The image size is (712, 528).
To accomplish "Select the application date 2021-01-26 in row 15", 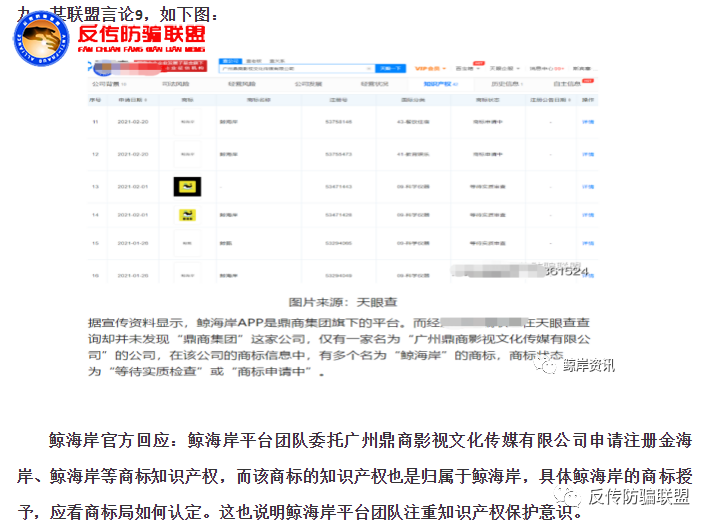I will (133, 243).
